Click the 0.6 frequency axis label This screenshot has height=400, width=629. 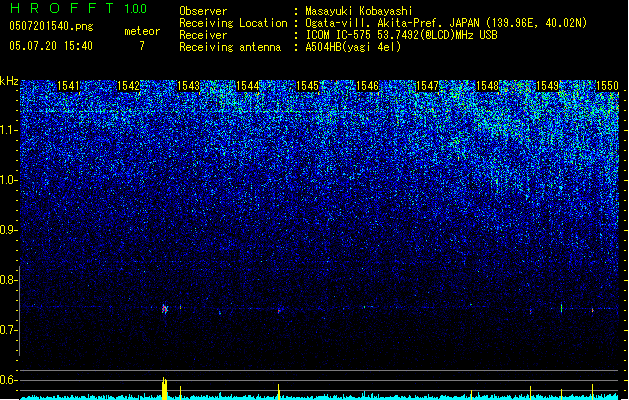coord(9,380)
